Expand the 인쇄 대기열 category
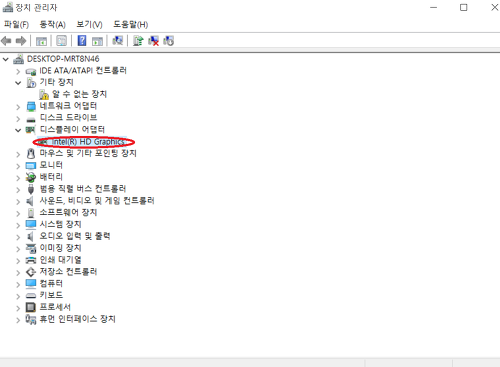Image resolution: width=500 pixels, height=367 pixels. [18, 261]
